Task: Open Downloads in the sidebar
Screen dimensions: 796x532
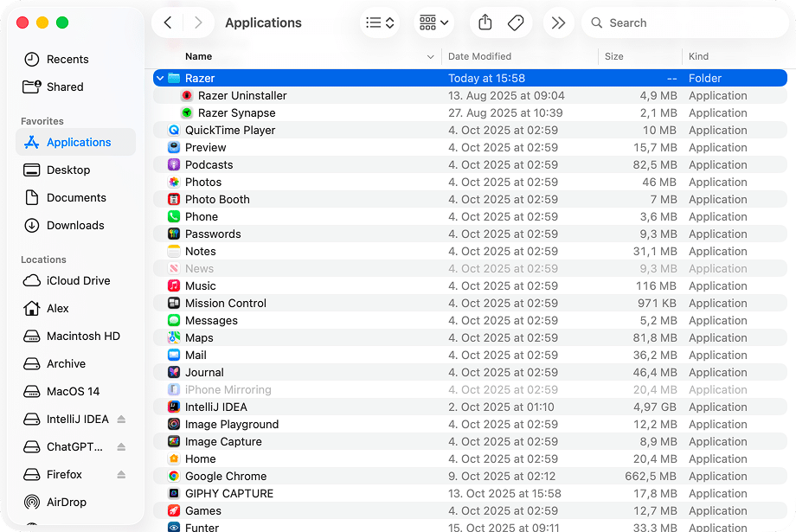Action: (x=75, y=226)
